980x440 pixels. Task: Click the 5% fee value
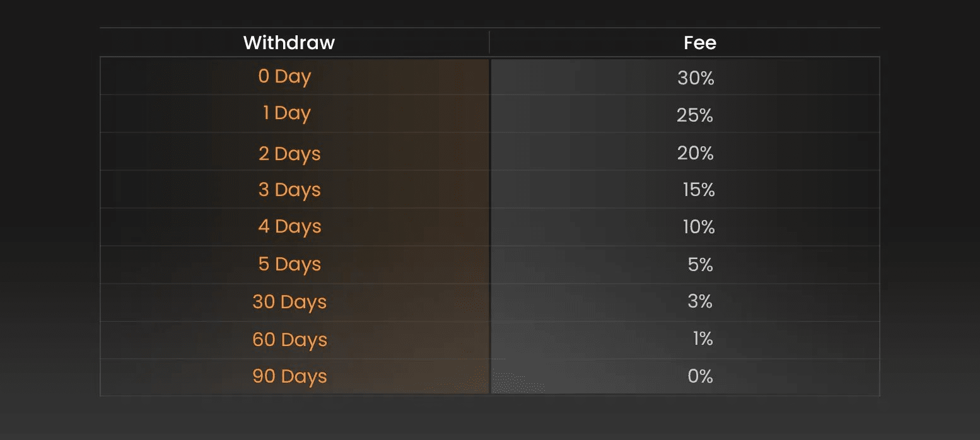[701, 265]
